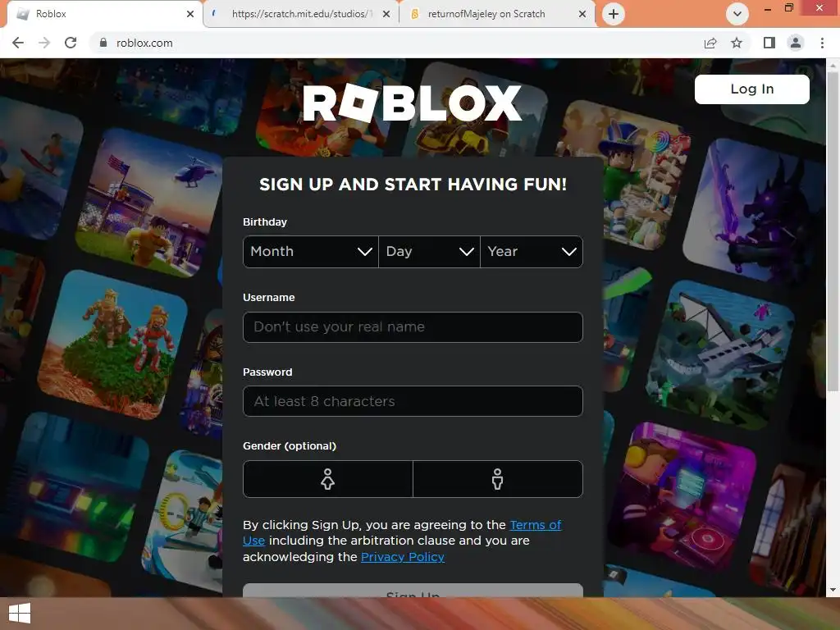Open the browser side panel icon

click(769, 43)
